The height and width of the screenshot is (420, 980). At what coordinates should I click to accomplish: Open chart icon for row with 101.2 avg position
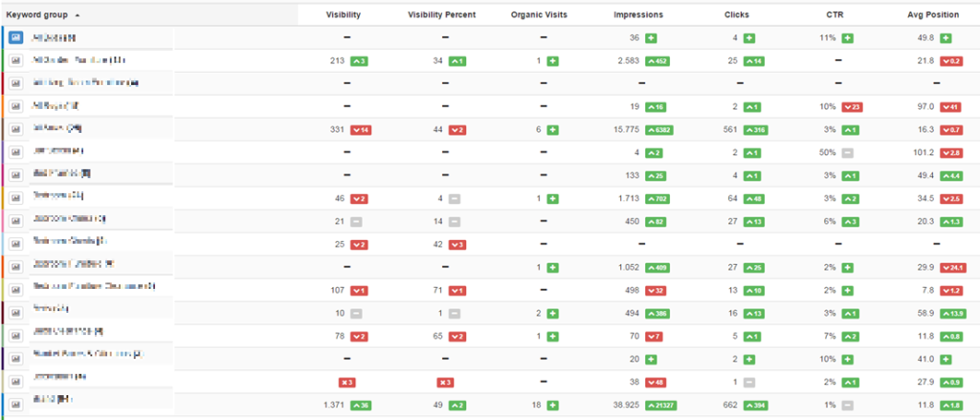point(16,151)
